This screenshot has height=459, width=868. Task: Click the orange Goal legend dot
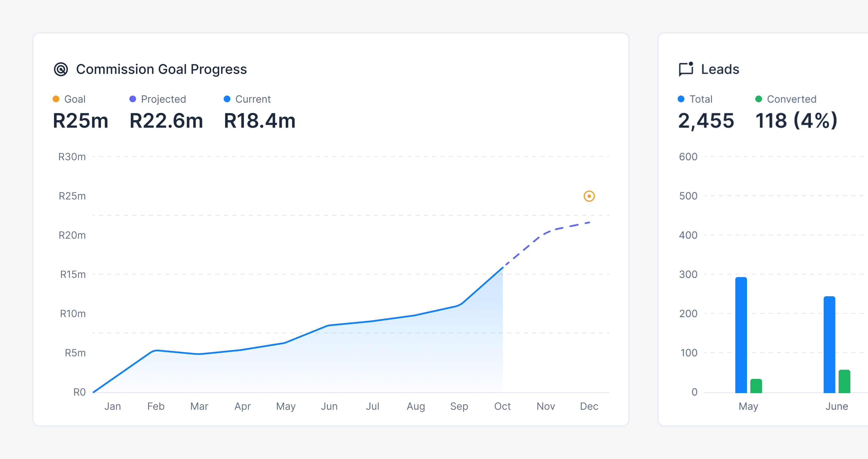[x=56, y=99]
